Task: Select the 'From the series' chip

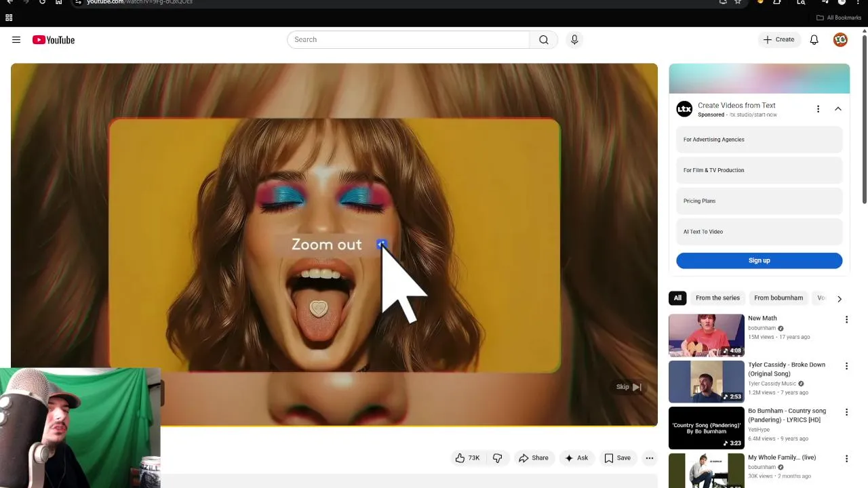Action: [717, 298]
